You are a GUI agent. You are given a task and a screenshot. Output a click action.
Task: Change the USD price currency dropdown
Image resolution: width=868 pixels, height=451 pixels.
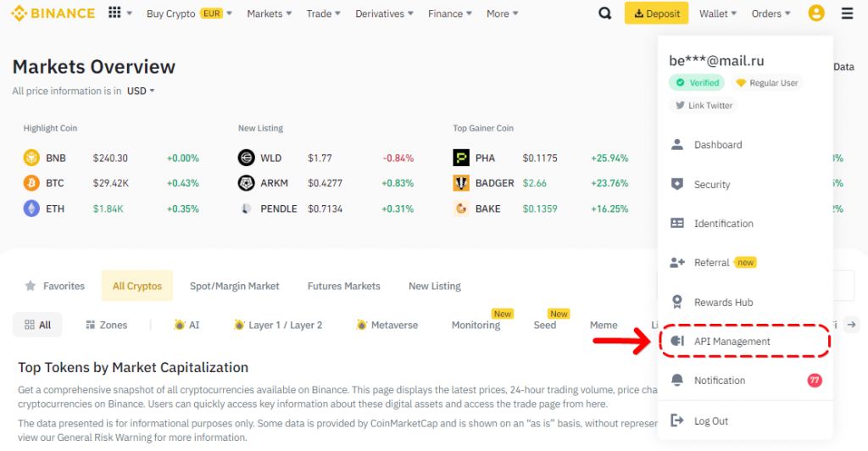[141, 91]
